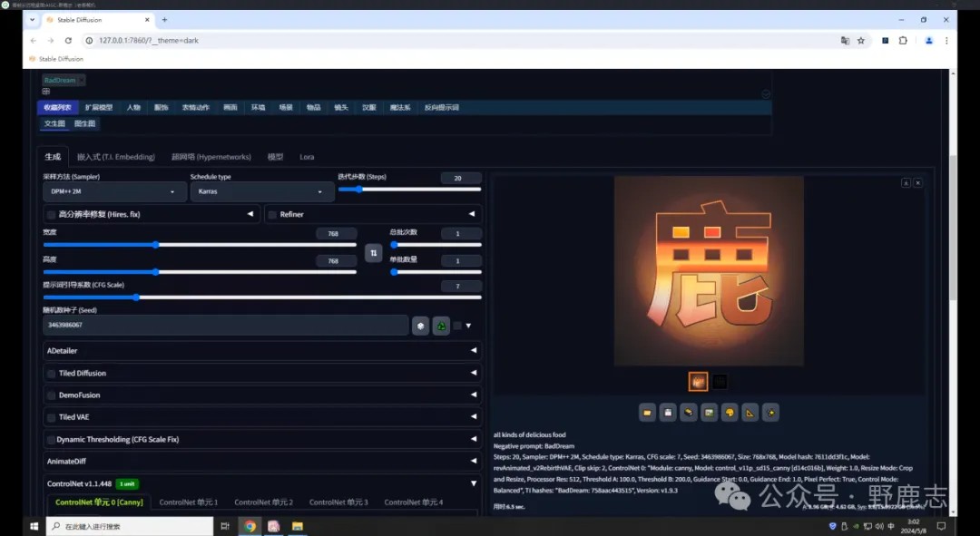980x536 pixels.
Task: Expand the AnimateDiff panel
Action: pyautogui.click(x=262, y=462)
